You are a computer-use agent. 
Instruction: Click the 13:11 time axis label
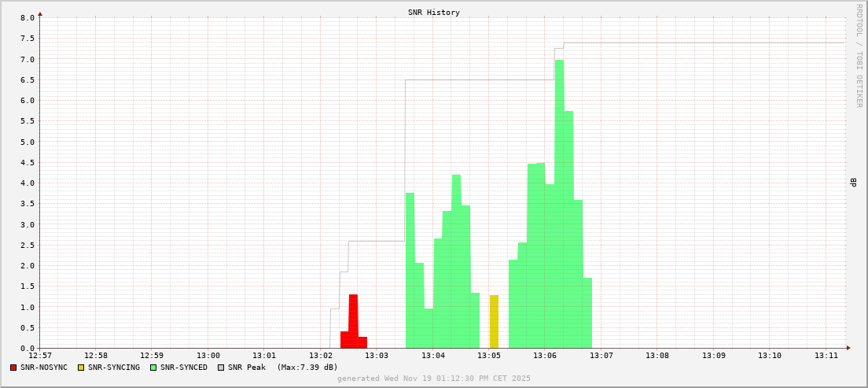coord(826,356)
